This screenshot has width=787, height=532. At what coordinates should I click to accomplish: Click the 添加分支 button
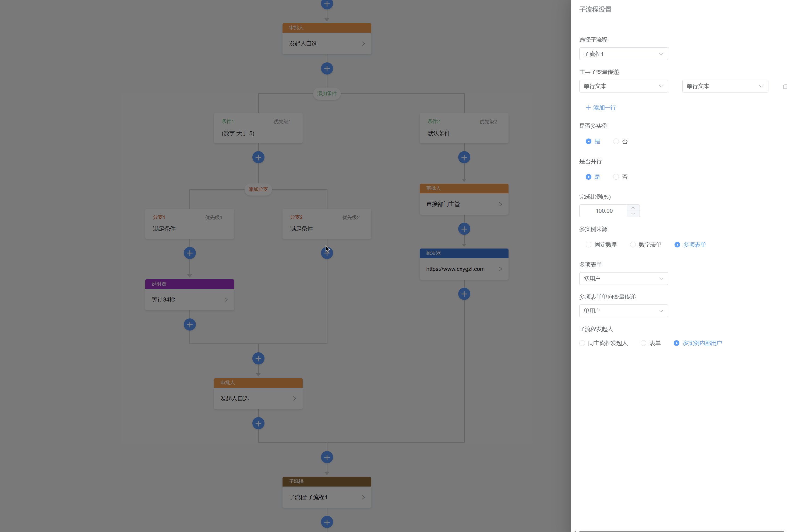(x=258, y=189)
